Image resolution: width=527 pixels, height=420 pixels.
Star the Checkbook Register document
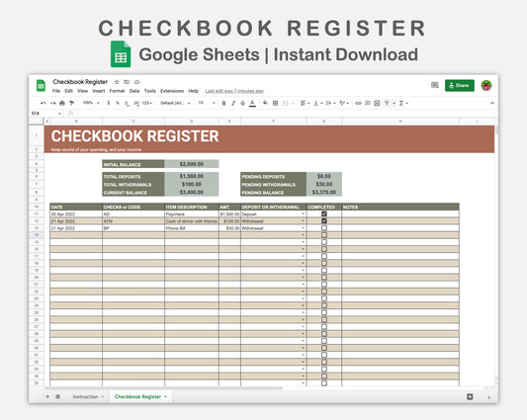pyautogui.click(x=117, y=82)
